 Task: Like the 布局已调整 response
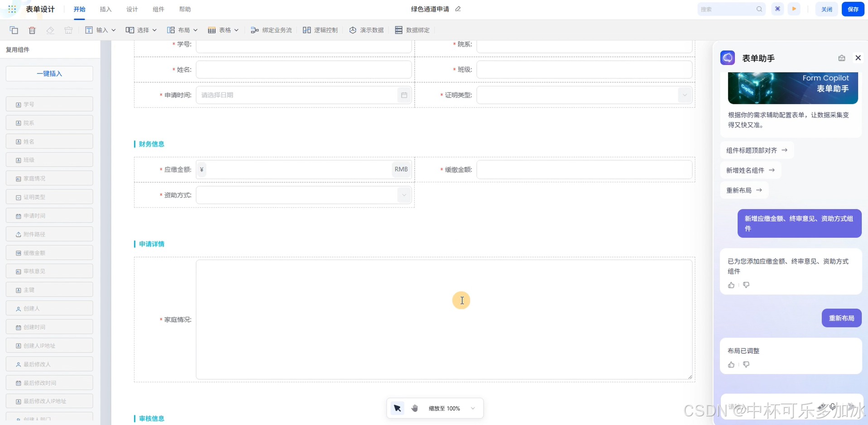pyautogui.click(x=731, y=365)
